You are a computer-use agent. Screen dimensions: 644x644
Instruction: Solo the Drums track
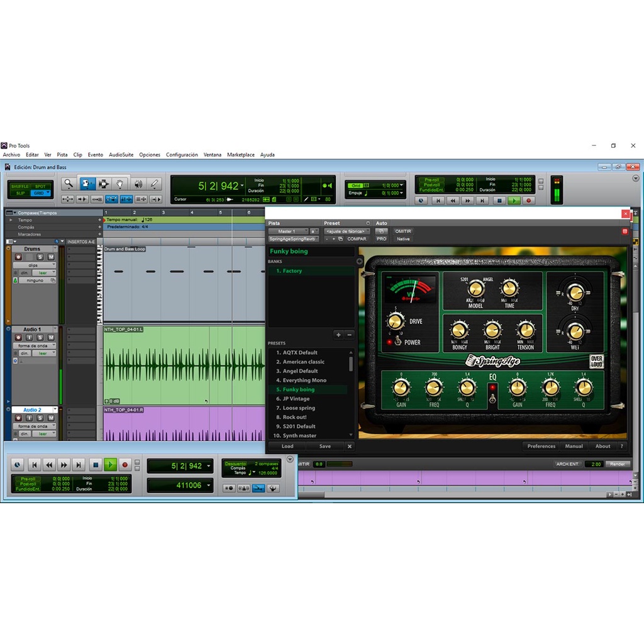pyautogui.click(x=40, y=257)
